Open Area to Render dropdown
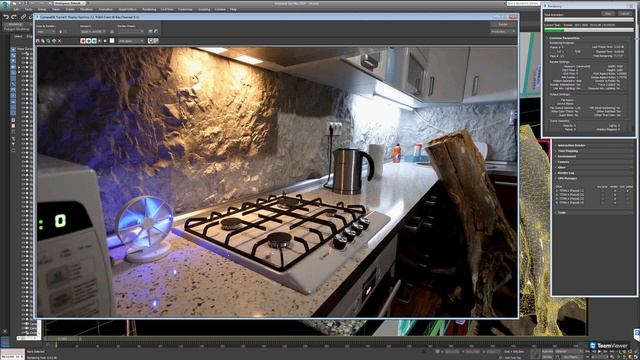The height and width of the screenshot is (360, 640). click(x=46, y=31)
